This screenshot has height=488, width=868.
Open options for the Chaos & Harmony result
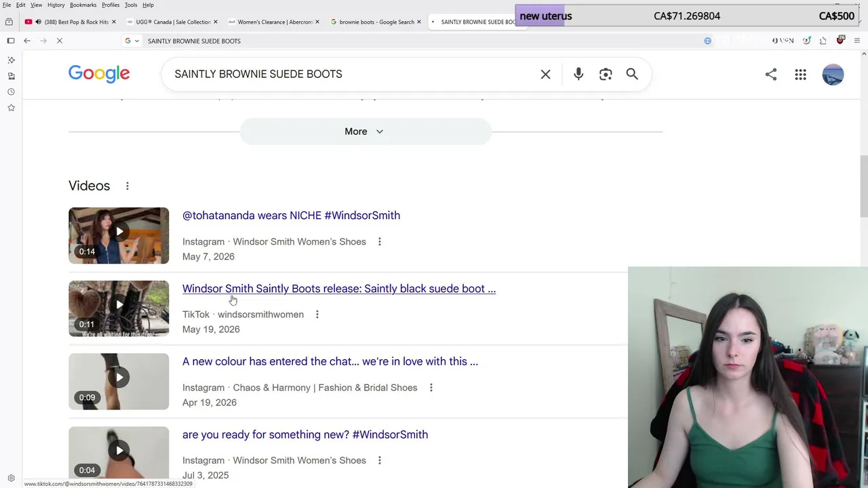pos(431,388)
